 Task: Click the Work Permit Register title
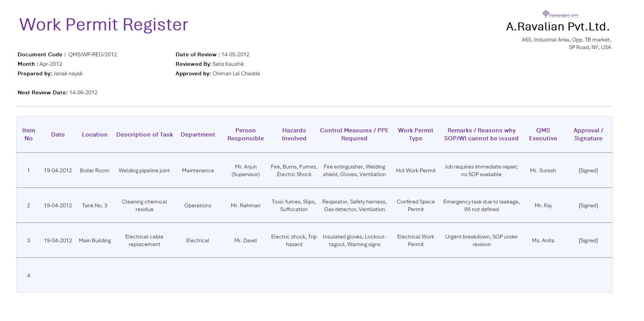[104, 25]
